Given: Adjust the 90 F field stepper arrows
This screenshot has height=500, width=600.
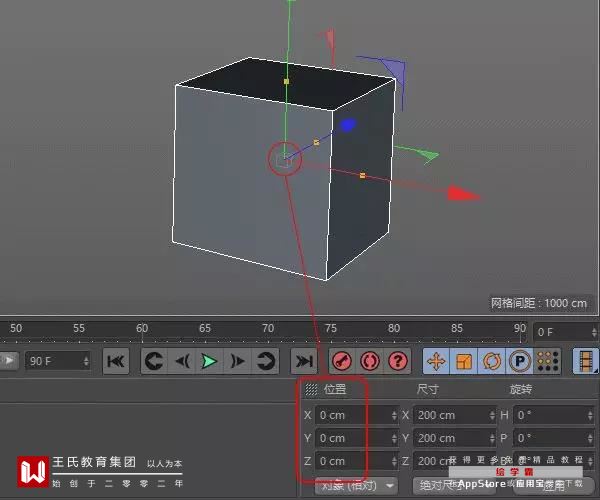Looking at the screenshot, I should click(86, 361).
